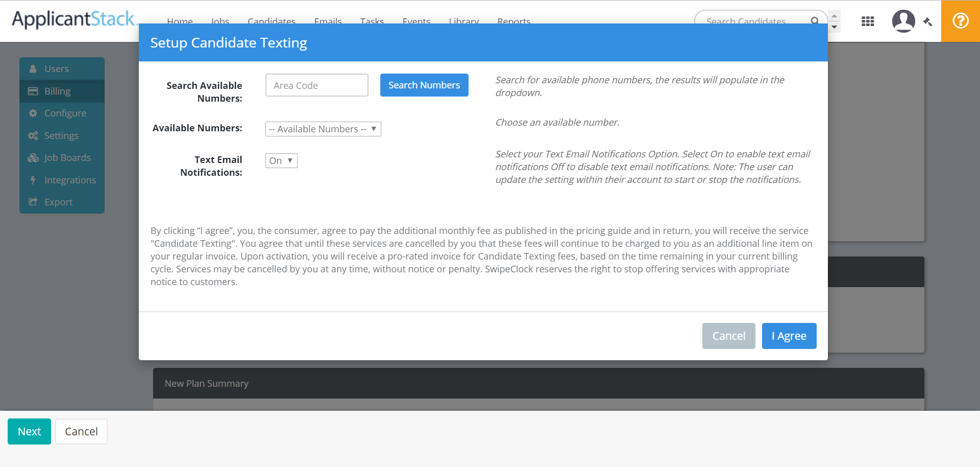
Task: Cancel the Setup Candidate Texting dialog
Action: click(728, 336)
